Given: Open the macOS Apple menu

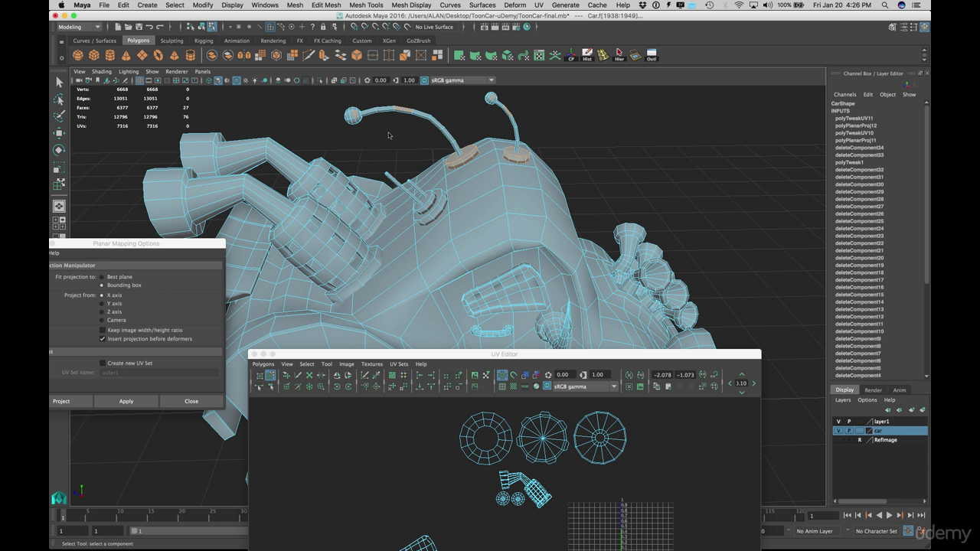Looking at the screenshot, I should (60, 5).
